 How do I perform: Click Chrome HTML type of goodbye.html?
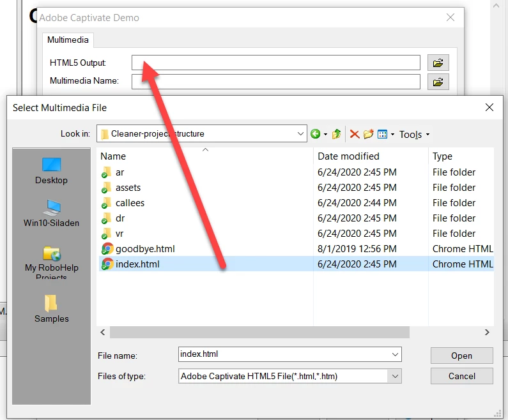click(463, 249)
